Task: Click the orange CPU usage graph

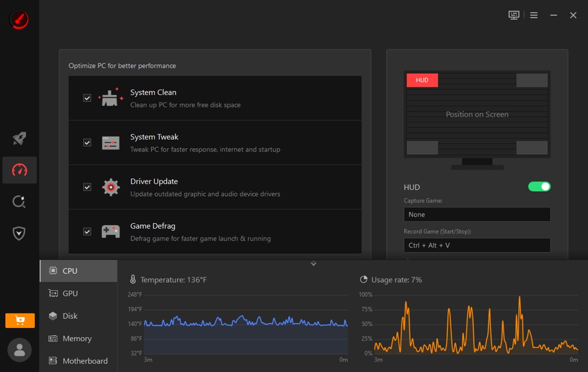Action: pyautogui.click(x=476, y=324)
